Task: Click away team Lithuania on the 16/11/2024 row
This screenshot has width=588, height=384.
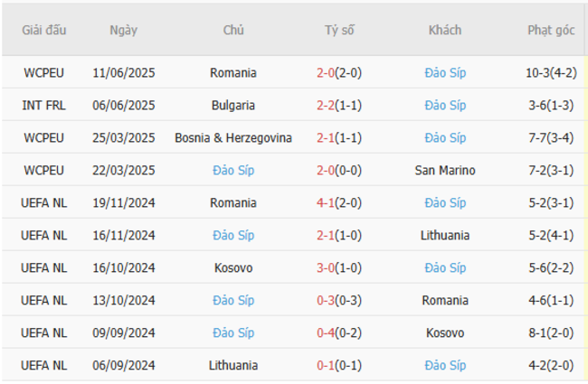Action: [445, 236]
